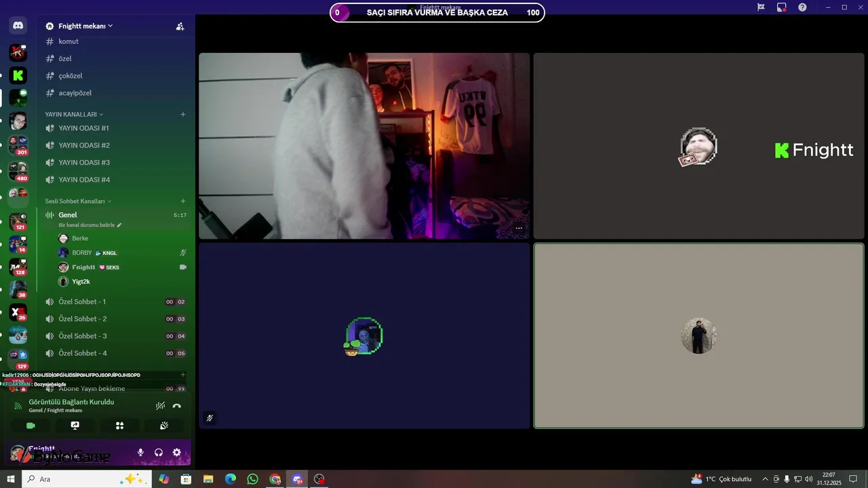This screenshot has height=488, width=868.
Task: Focus the muted participant tile with green-ringed avatar
Action: click(364, 335)
